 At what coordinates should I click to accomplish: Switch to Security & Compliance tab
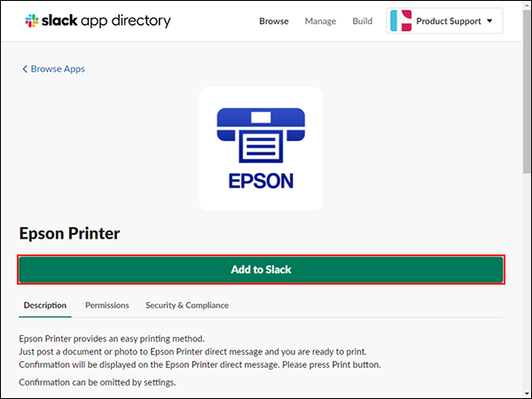[x=187, y=305]
